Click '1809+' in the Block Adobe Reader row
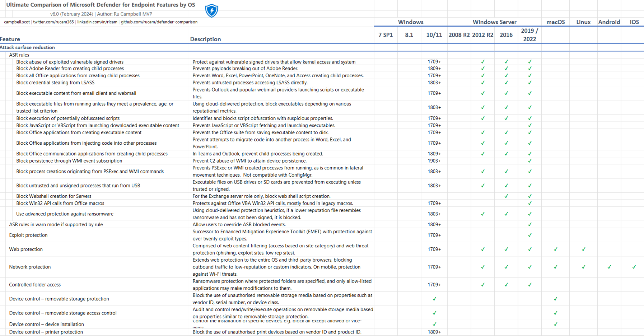The image size is (644, 336). pyautogui.click(x=434, y=69)
